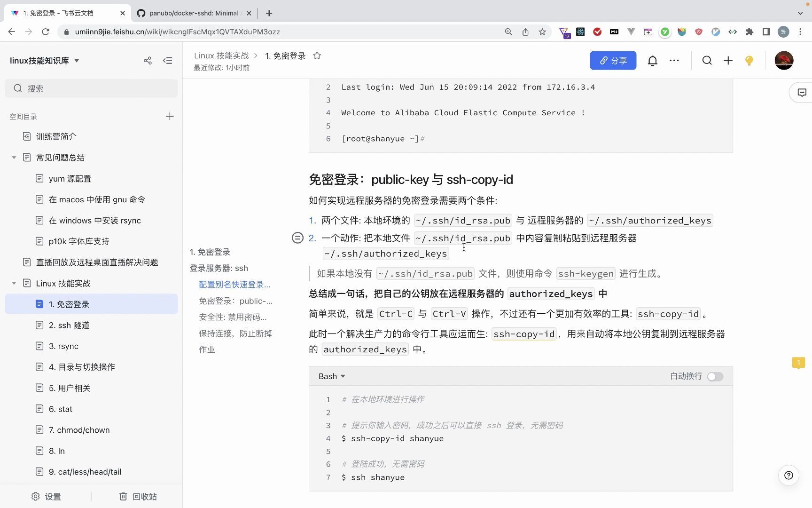Open the comments panel icon on right edge
This screenshot has width=812, height=508.
click(x=801, y=92)
